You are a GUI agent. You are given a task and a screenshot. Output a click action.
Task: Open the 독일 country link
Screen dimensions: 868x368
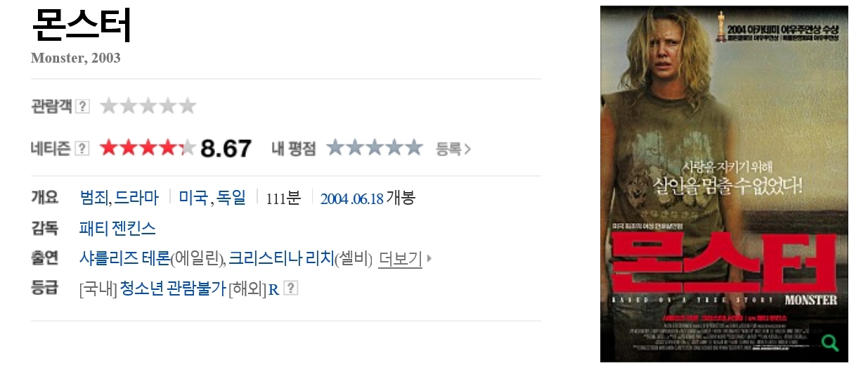(x=231, y=198)
